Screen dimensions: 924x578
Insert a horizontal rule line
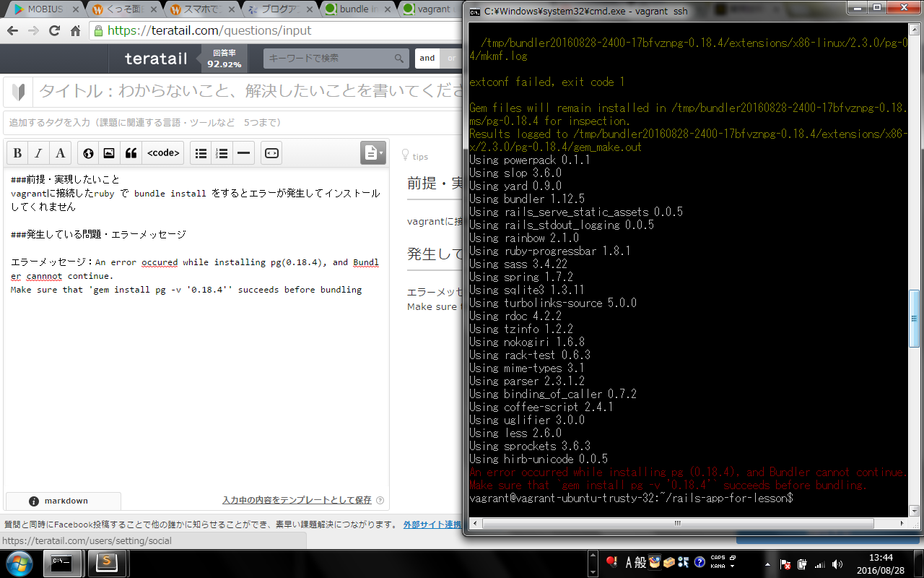[244, 153]
